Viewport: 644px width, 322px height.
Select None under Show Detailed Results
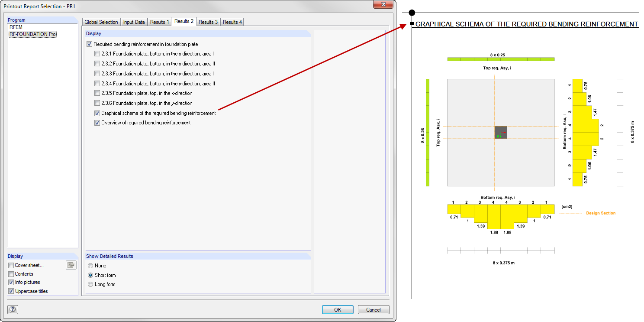90,266
